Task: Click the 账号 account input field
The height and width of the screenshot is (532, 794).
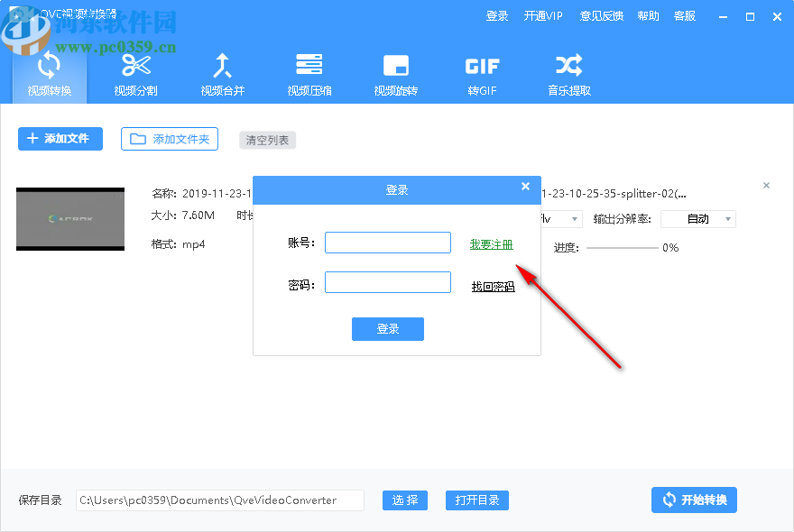Action: [388, 242]
